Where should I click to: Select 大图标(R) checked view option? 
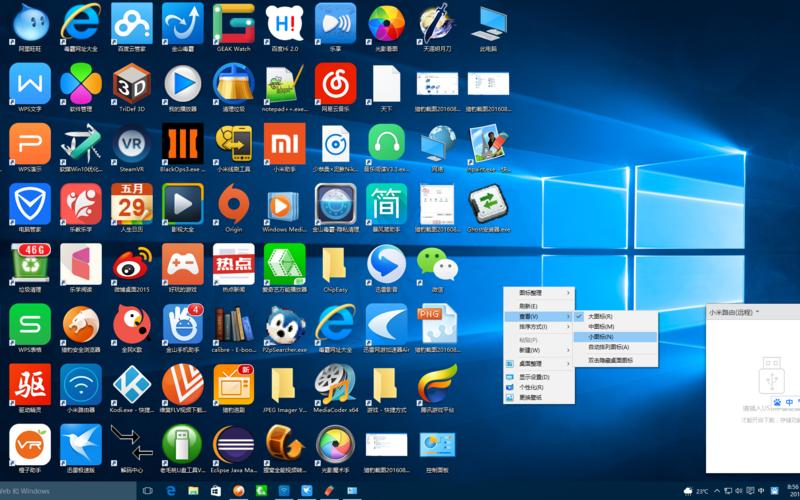[615, 316]
